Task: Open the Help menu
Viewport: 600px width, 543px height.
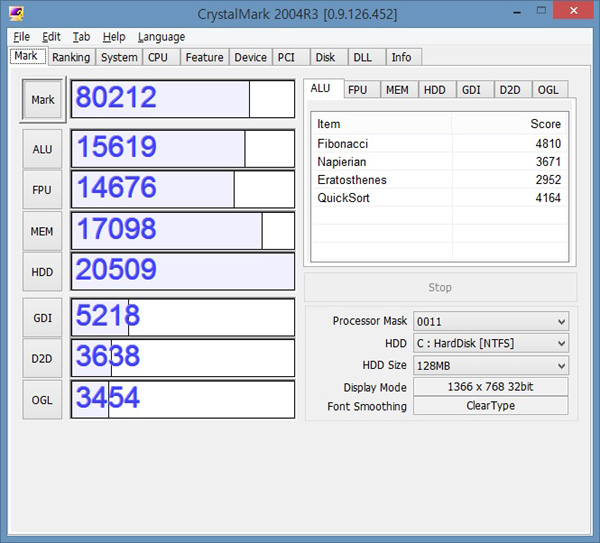Action: (x=114, y=37)
